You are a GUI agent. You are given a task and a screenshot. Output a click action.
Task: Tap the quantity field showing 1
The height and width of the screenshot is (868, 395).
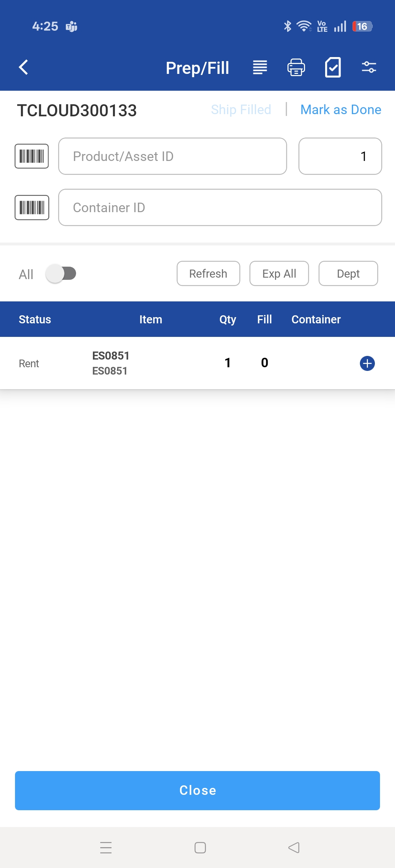click(x=340, y=156)
